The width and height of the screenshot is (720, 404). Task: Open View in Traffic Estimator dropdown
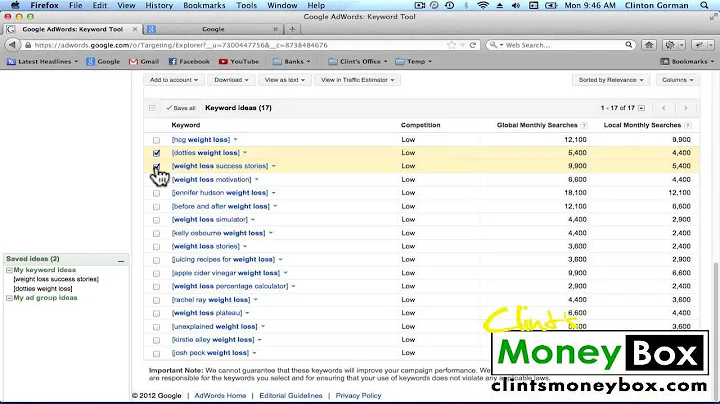357,80
